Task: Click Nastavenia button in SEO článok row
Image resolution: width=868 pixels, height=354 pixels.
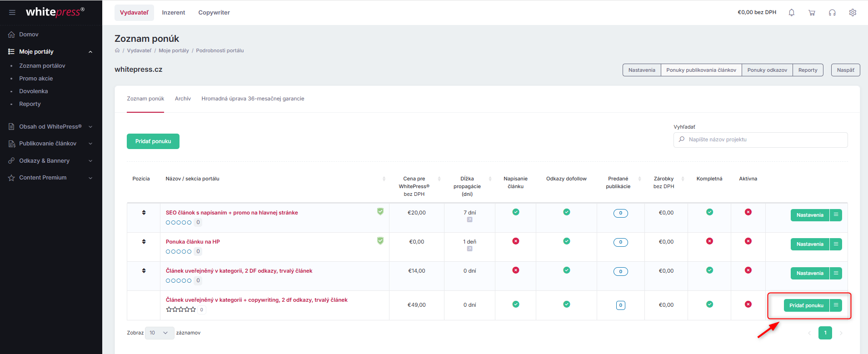Action: 810,215
